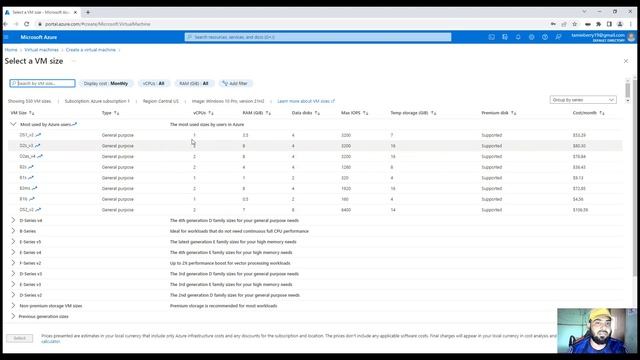This screenshot has width=640, height=360.
Task: Click the Select button at the bottom
Action: point(20,338)
